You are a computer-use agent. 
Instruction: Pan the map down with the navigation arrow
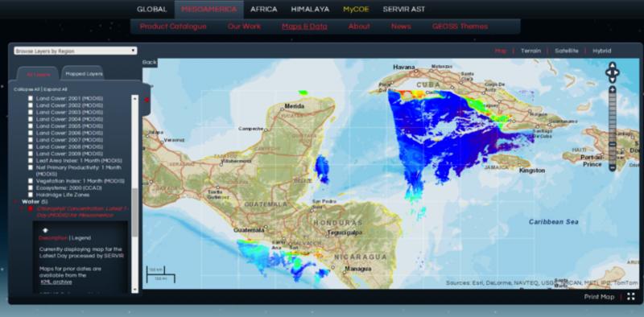pos(613,80)
